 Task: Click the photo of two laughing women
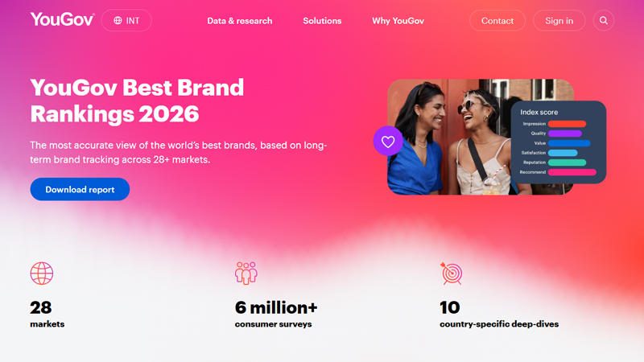pyautogui.click(x=448, y=137)
